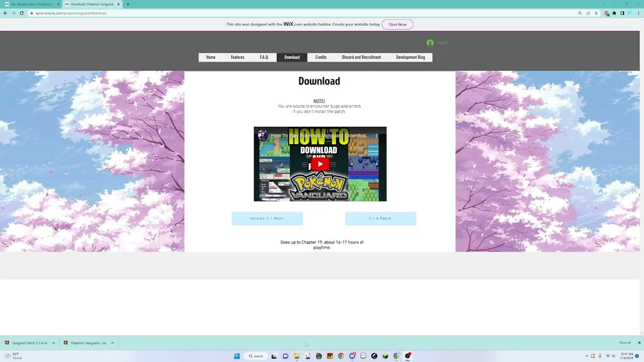Open Discord from the taskbar

(352, 356)
